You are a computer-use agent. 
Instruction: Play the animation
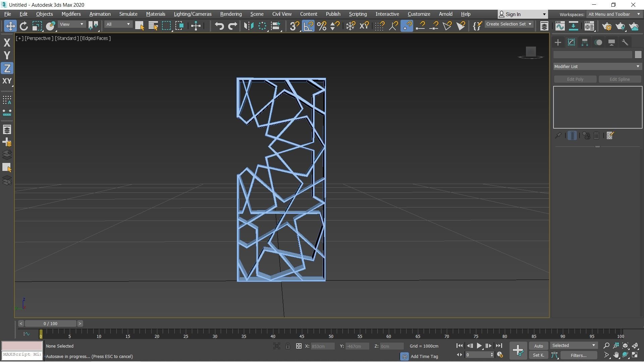[x=479, y=346]
